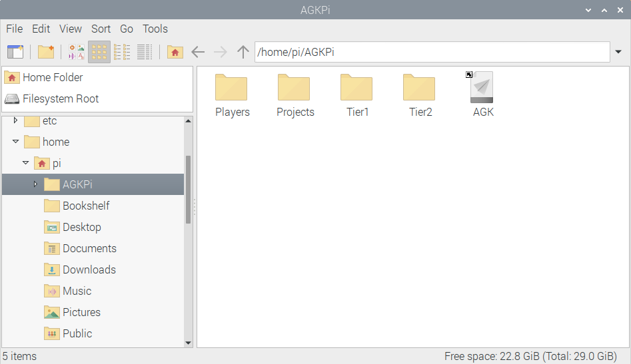
Task: Select the Tier2 folder
Action: pyautogui.click(x=420, y=89)
